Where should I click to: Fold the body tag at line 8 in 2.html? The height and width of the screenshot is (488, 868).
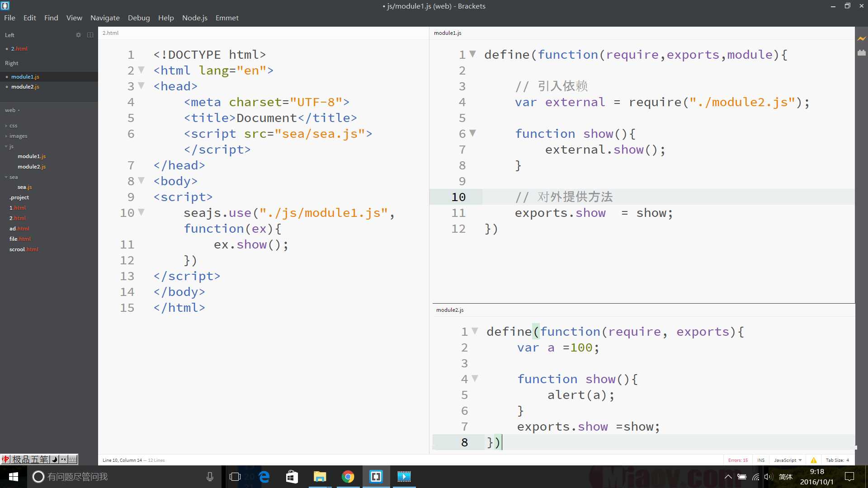pos(141,181)
